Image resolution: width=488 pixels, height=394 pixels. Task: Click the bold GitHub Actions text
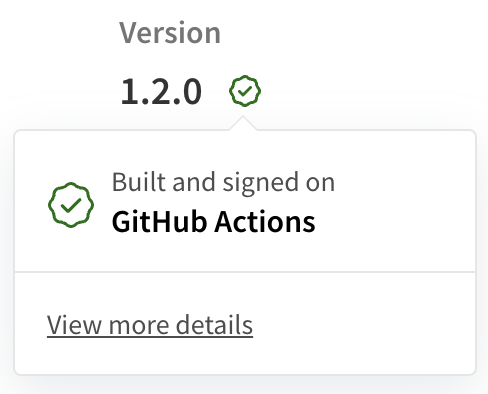click(x=213, y=222)
